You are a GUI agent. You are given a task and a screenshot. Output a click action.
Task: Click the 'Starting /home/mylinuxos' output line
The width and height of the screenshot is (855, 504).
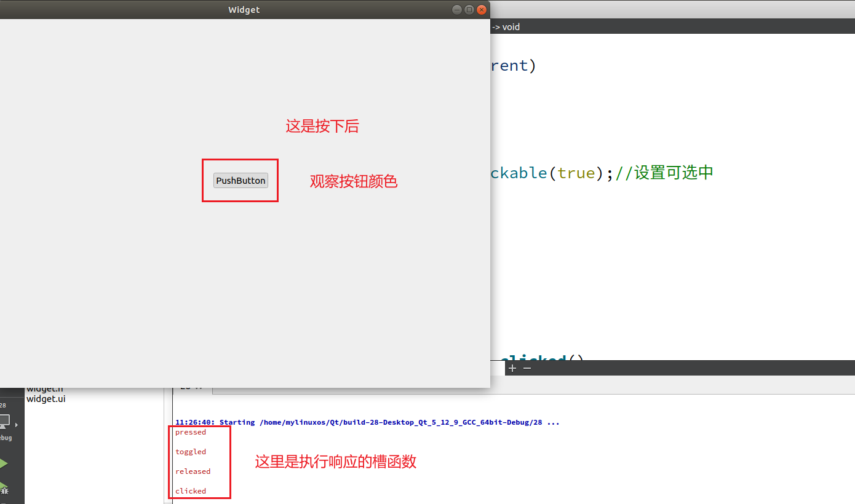point(367,422)
